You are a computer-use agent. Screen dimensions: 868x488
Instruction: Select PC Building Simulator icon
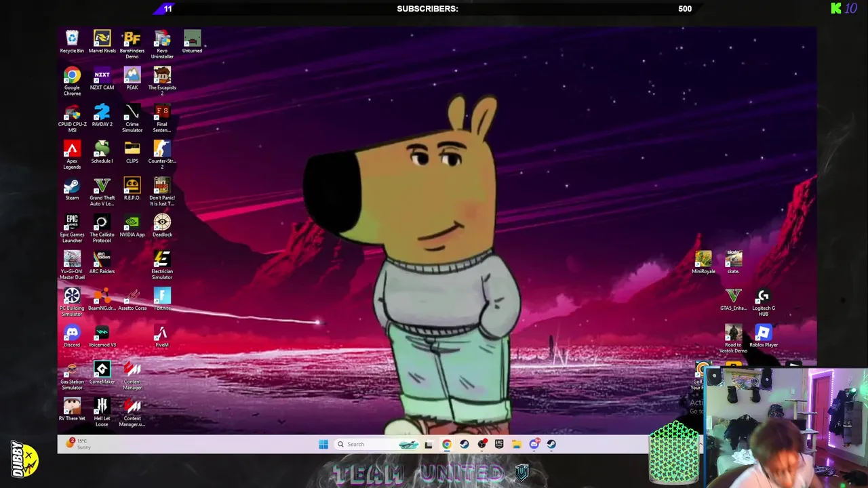(72, 302)
